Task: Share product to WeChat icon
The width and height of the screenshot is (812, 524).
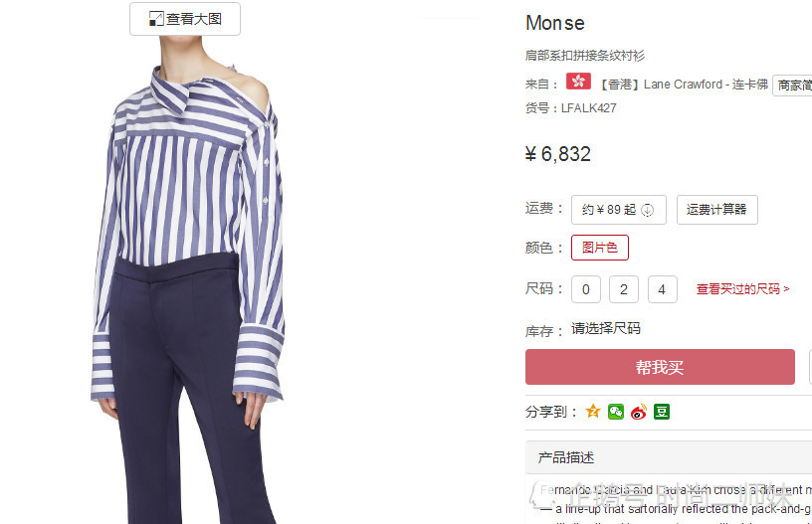Action: point(616,412)
